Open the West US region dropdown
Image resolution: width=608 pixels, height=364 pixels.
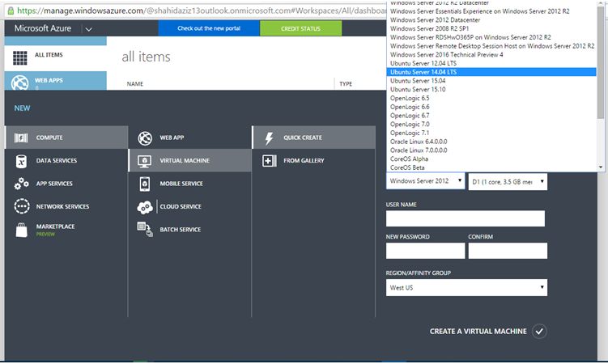coord(466,288)
